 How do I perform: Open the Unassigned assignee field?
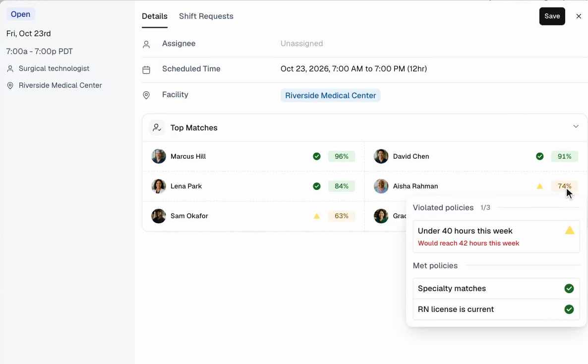click(301, 44)
